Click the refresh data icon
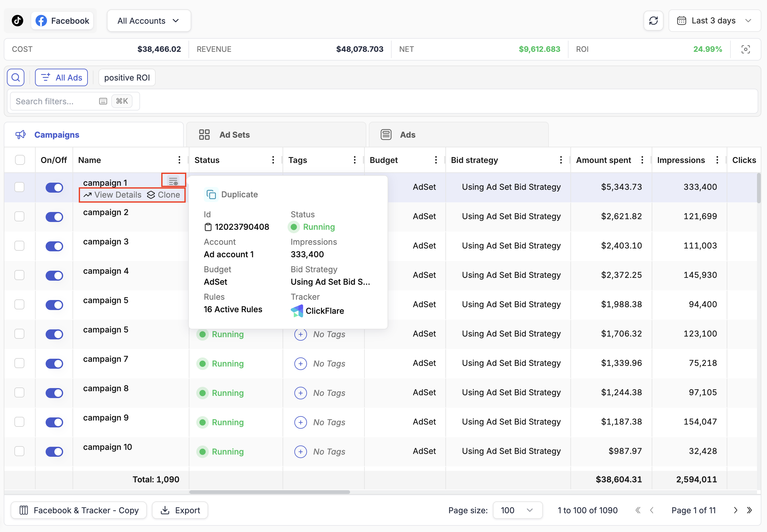 pos(653,21)
